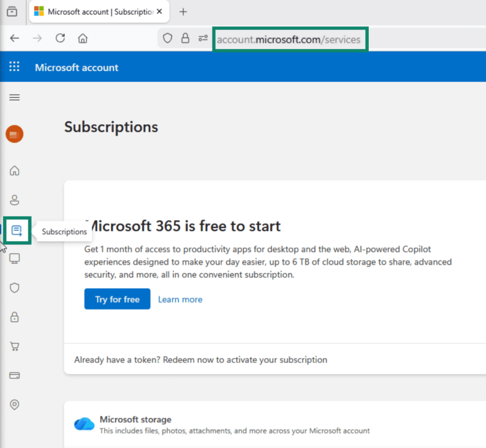Click the Microsoft account header title
This screenshot has width=486, height=448.
[76, 67]
